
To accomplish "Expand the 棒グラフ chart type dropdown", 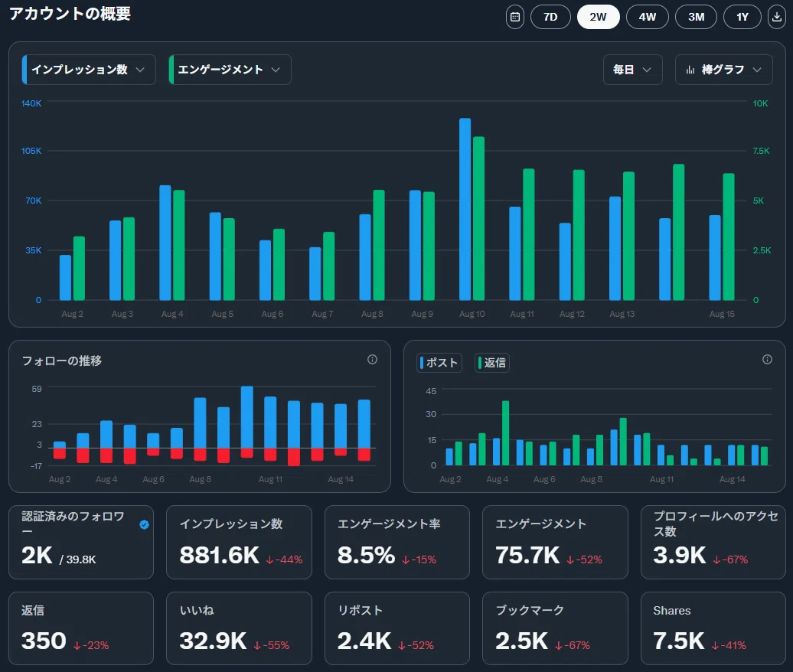I will [723, 70].
